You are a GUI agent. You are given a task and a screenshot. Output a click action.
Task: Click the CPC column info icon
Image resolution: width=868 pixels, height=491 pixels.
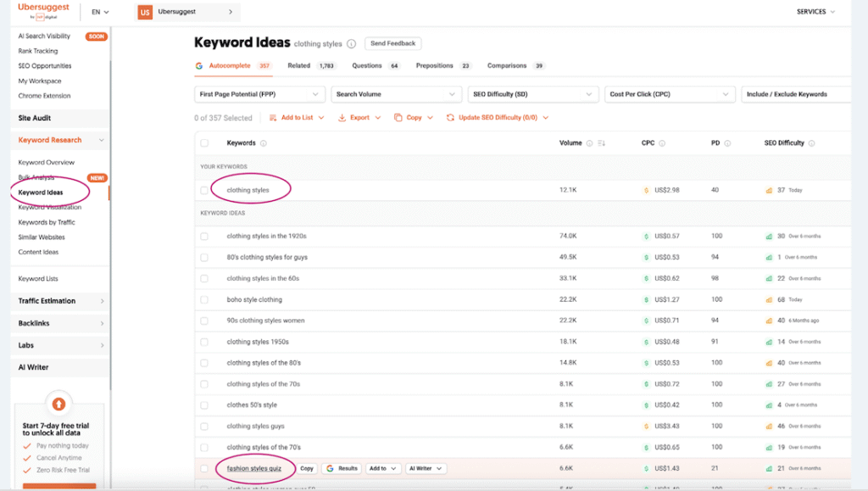[662, 143]
